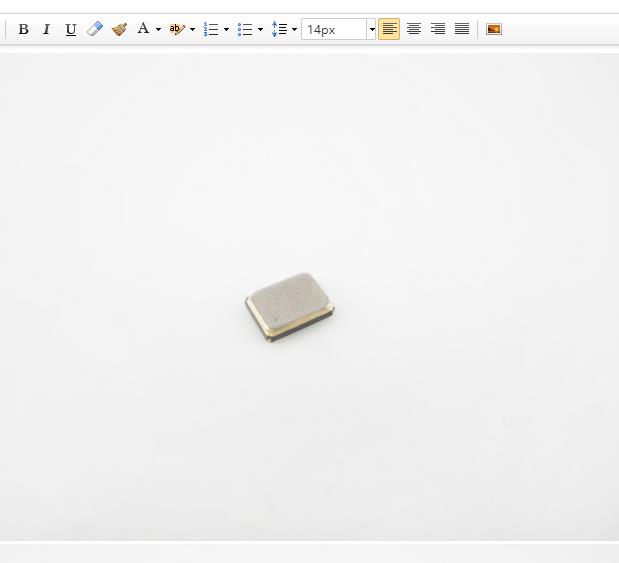Insert a numbered list

coord(211,29)
